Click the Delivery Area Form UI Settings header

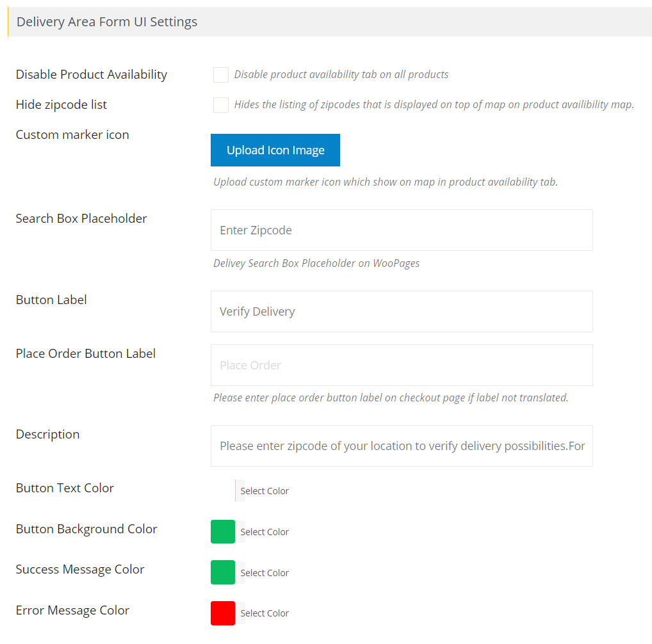pos(106,21)
